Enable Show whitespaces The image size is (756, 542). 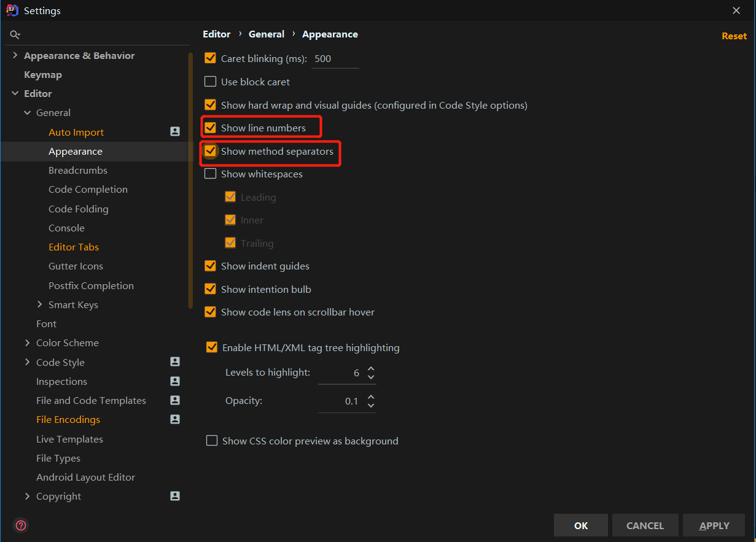[211, 174]
